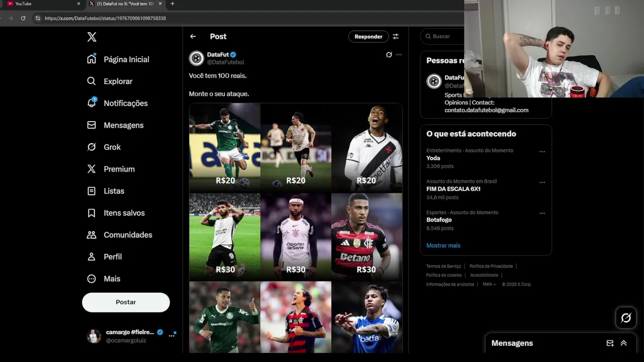
Task: Open the middle R$20 player image
Action: 296,147
